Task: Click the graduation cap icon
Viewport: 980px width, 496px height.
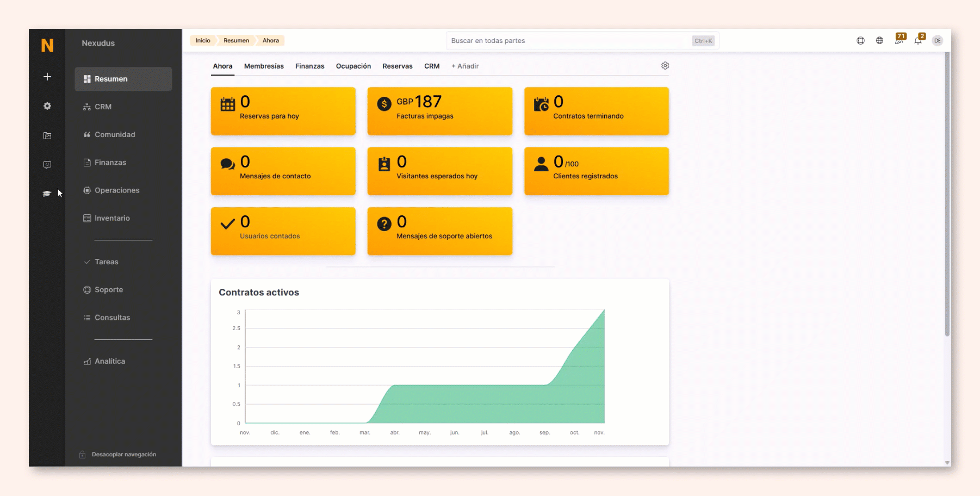Action: click(47, 194)
